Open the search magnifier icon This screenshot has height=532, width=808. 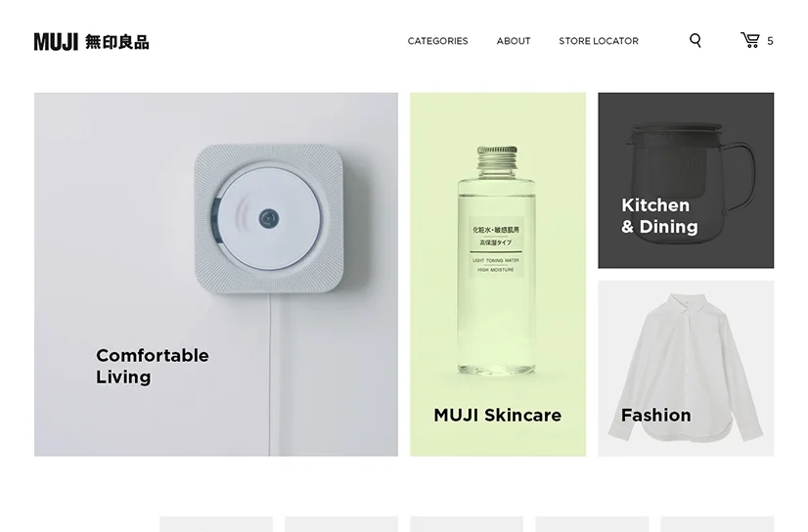coord(696,41)
